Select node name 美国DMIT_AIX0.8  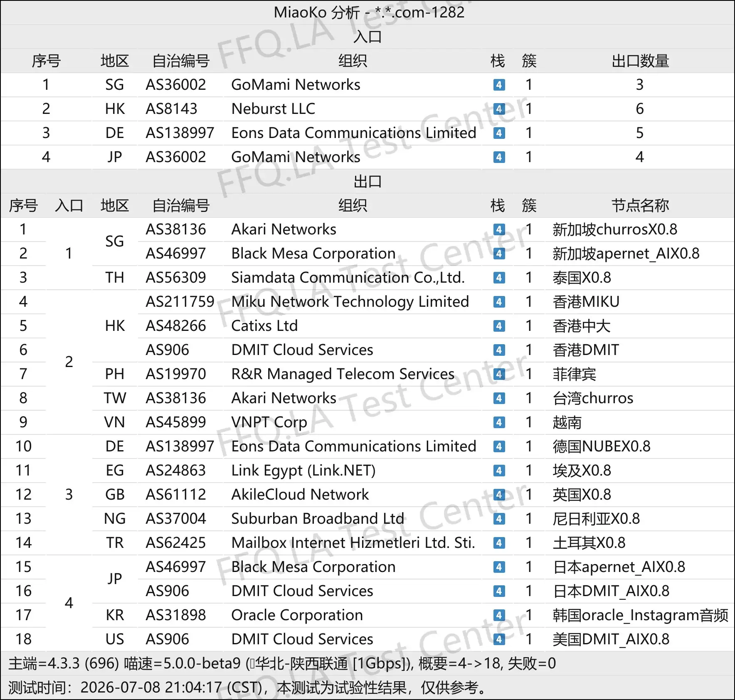click(x=611, y=639)
